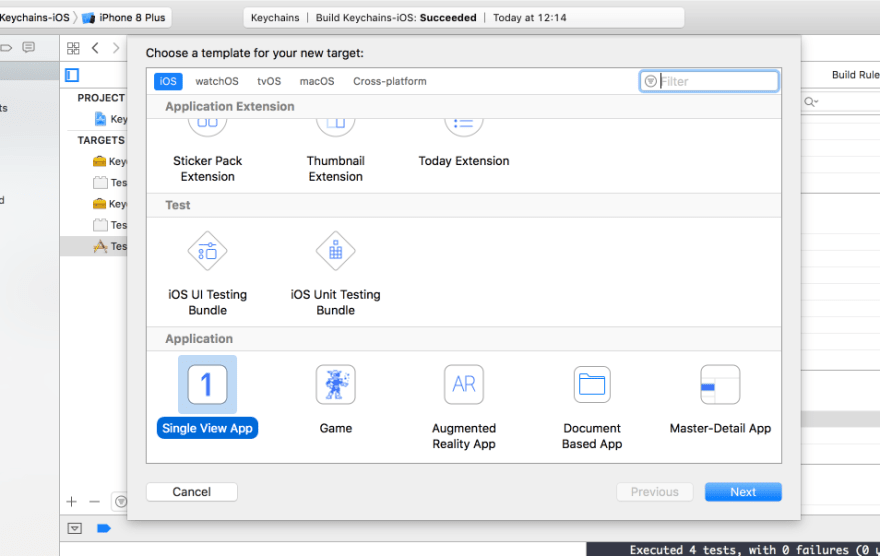Choose the Game template icon
880x556 pixels.
336,384
